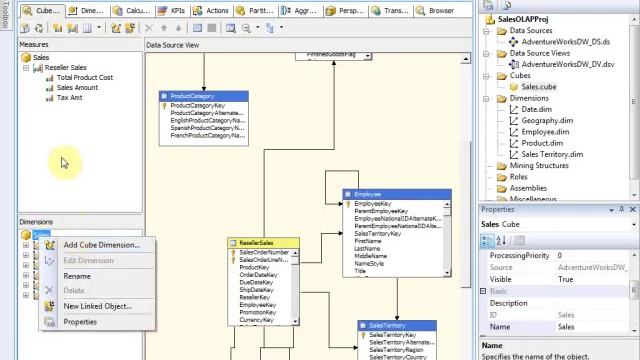Viewport: 640px width, 360px height.
Task: Select Geography.dim in Solution Explorer
Action: point(547,121)
